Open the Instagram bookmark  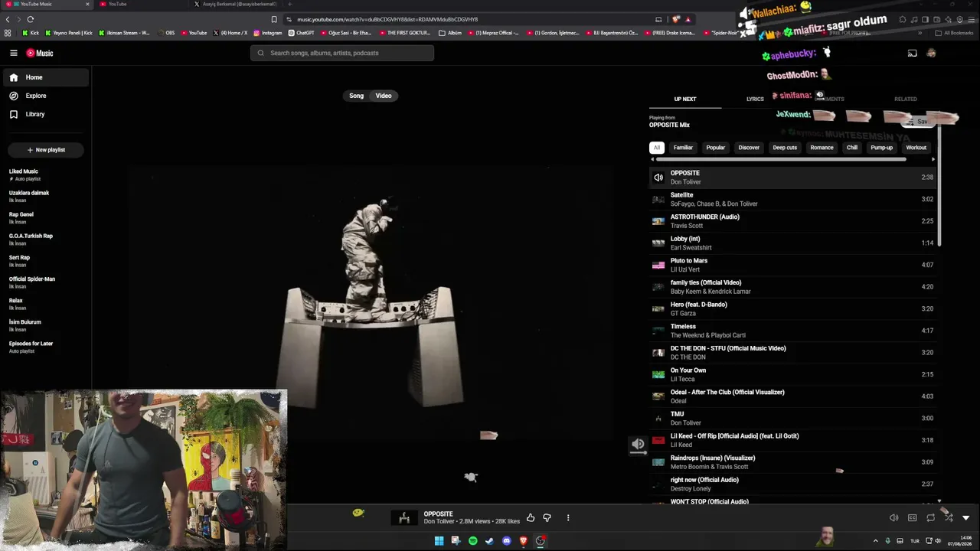[268, 33]
